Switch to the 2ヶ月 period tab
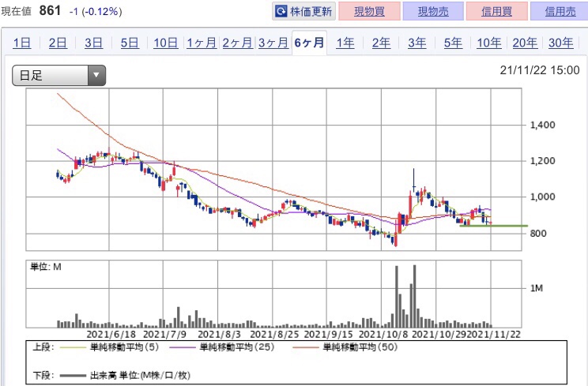 coord(237,43)
